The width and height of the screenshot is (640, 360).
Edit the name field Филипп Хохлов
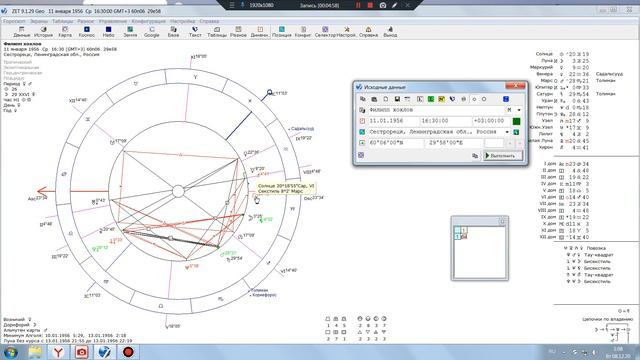click(437, 110)
